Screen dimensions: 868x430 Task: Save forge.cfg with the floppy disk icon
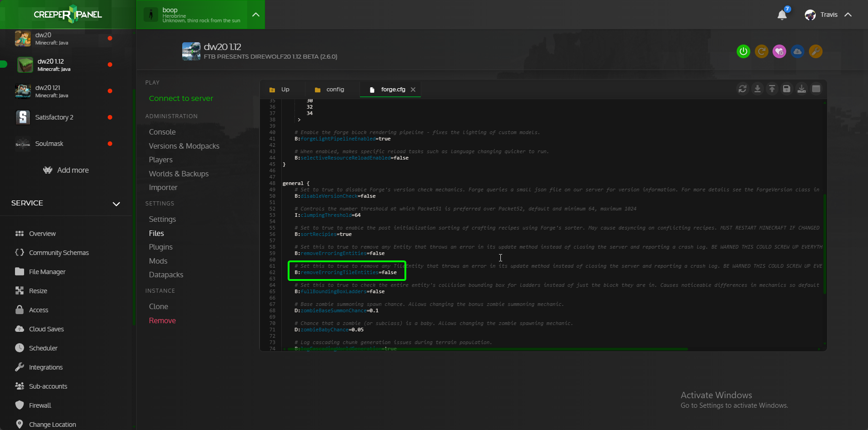tap(787, 89)
